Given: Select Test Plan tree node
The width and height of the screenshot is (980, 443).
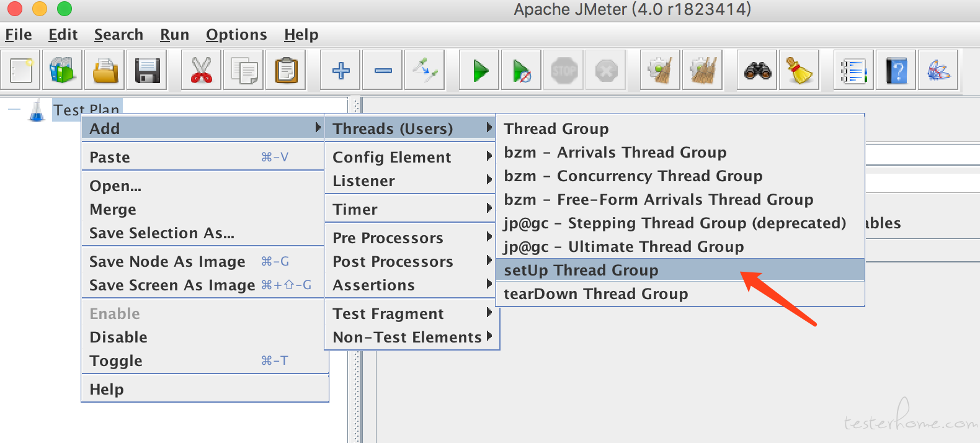Looking at the screenshot, I should (86, 109).
